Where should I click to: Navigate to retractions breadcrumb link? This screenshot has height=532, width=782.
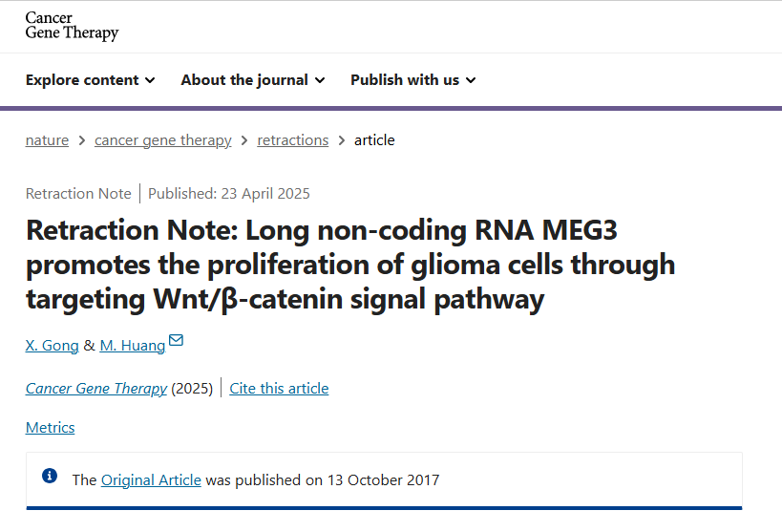tap(293, 140)
